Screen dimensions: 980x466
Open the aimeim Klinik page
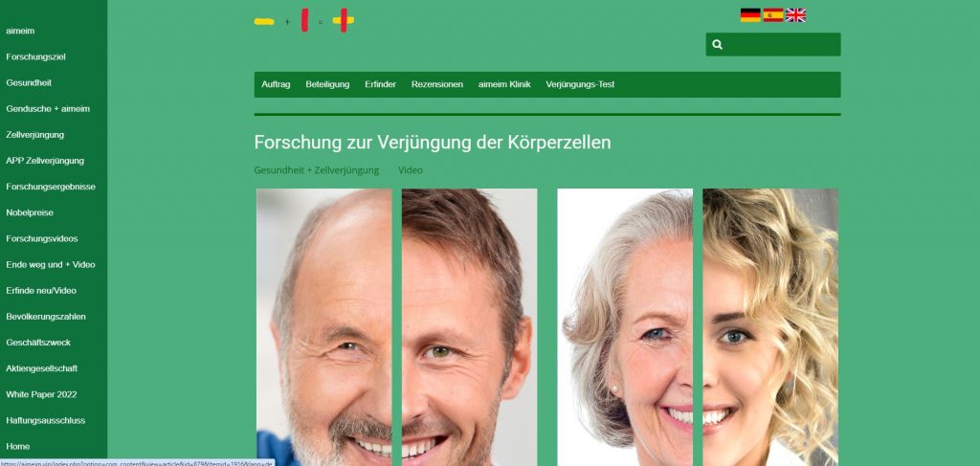[x=504, y=84]
